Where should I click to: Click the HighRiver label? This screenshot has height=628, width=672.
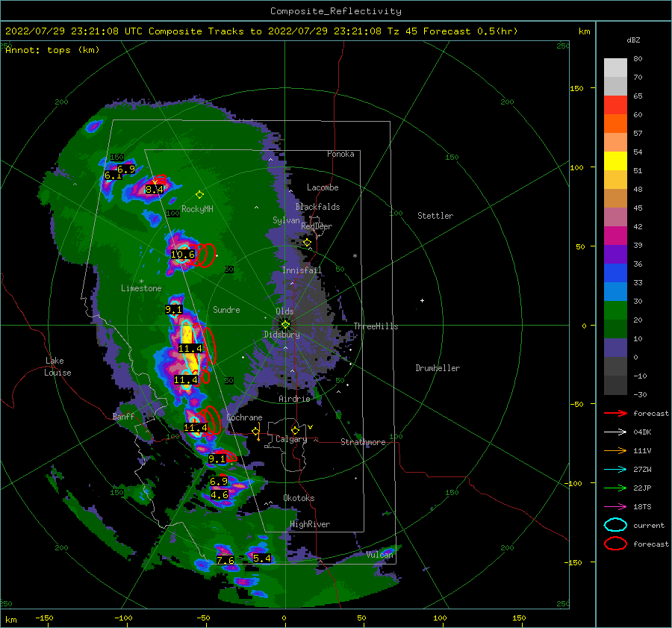(310, 524)
